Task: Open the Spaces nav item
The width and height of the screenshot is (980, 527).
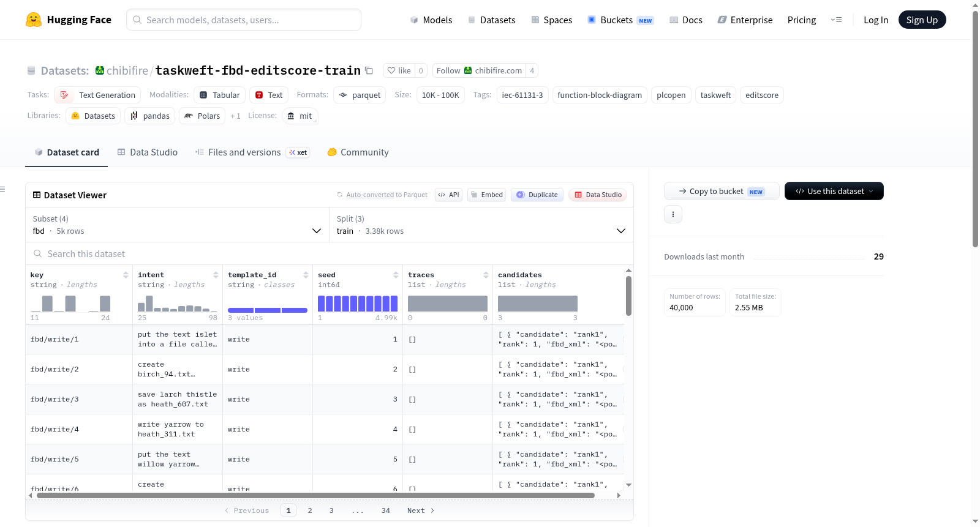Action: (x=552, y=20)
